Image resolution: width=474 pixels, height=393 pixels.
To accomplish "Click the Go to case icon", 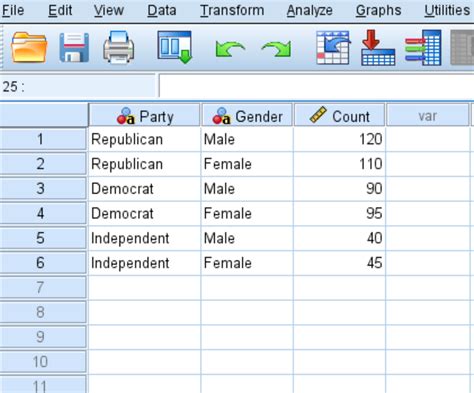I will [333, 47].
